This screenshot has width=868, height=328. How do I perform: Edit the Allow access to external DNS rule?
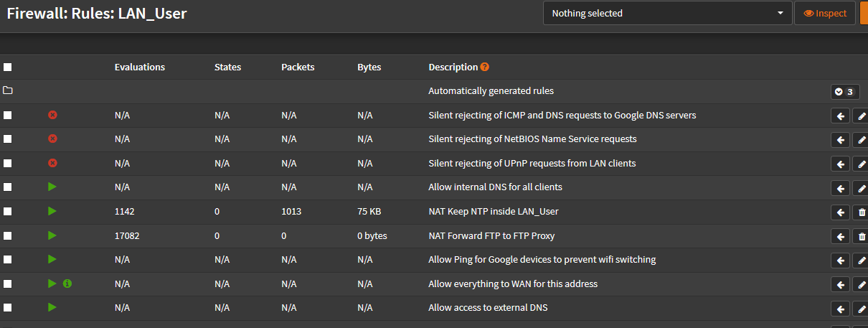pyautogui.click(x=862, y=309)
